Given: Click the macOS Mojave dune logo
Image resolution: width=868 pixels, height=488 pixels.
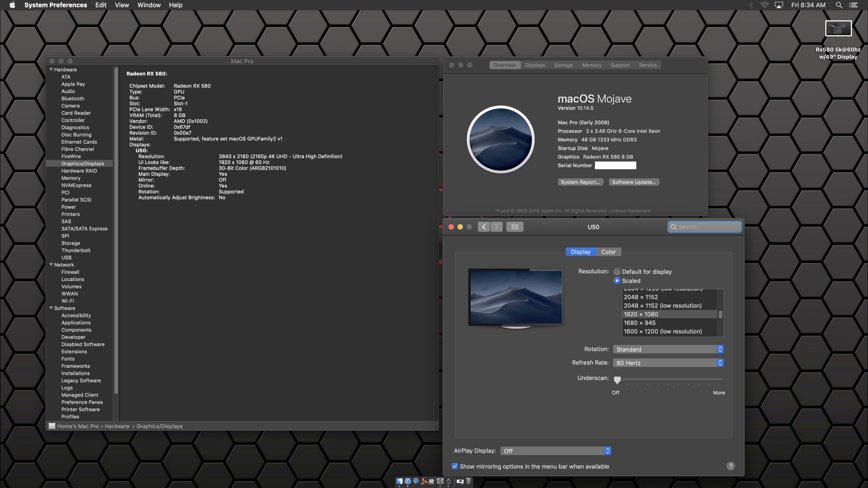Looking at the screenshot, I should 501,139.
